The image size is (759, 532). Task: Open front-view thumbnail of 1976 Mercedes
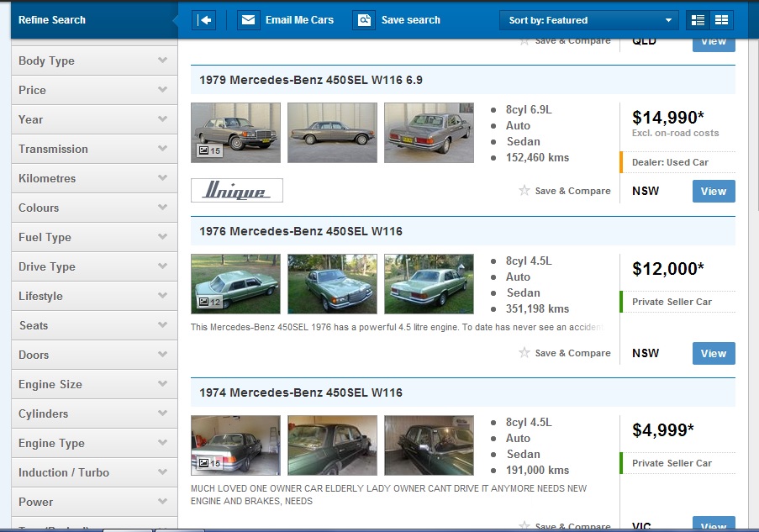pos(332,284)
